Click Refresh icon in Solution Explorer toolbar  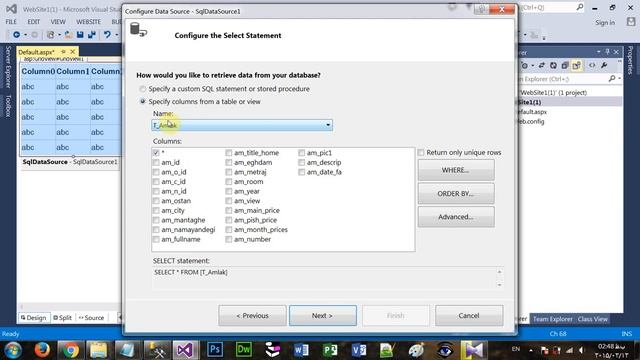553,65
